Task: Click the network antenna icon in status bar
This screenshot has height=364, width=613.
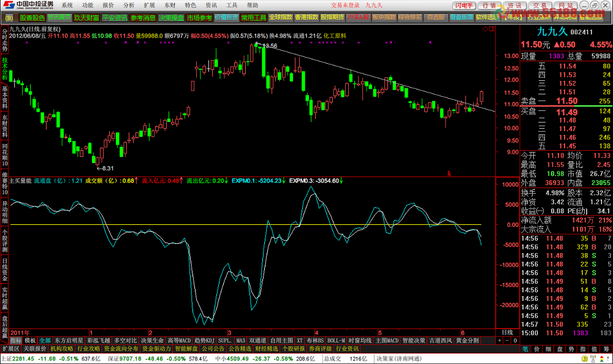Action: point(593,358)
